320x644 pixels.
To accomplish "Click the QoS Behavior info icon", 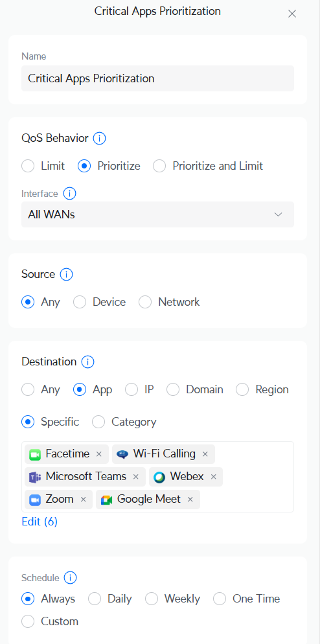I will point(99,139).
